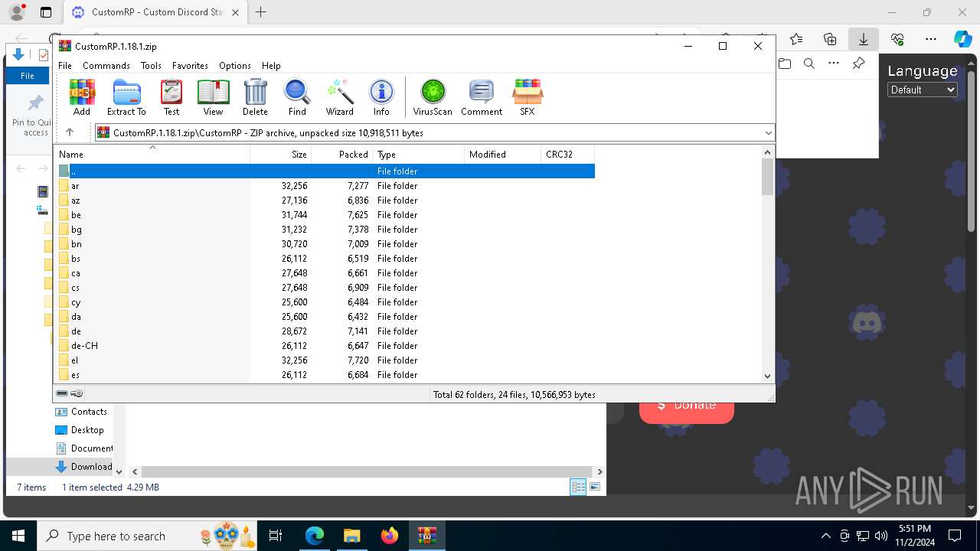The height and width of the screenshot is (551, 980).
Task: Sort by the CRC32 column header
Action: tap(567, 155)
